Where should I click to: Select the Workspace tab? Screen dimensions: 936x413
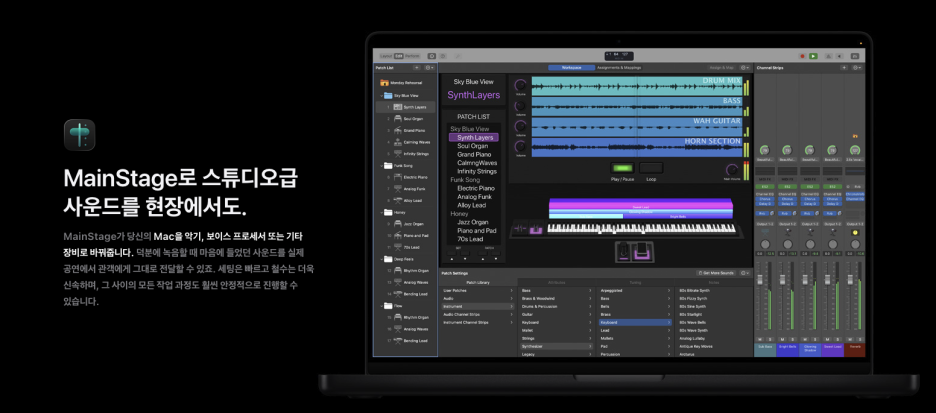pyautogui.click(x=572, y=68)
